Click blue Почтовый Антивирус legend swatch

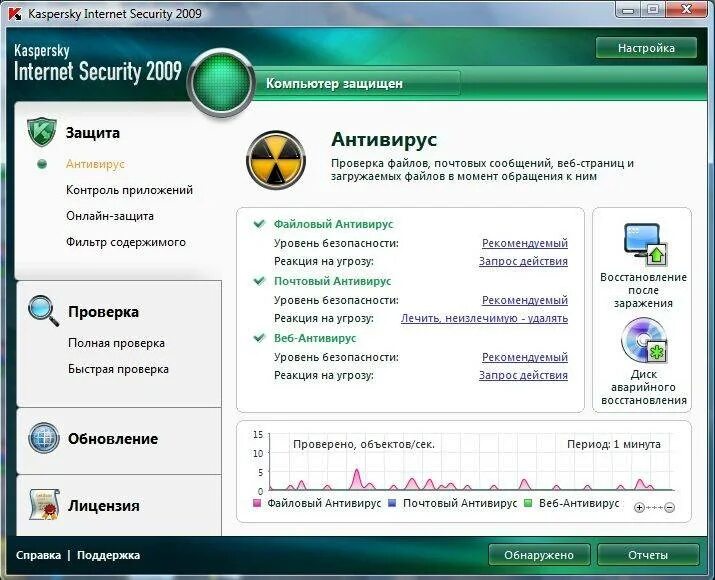point(392,503)
